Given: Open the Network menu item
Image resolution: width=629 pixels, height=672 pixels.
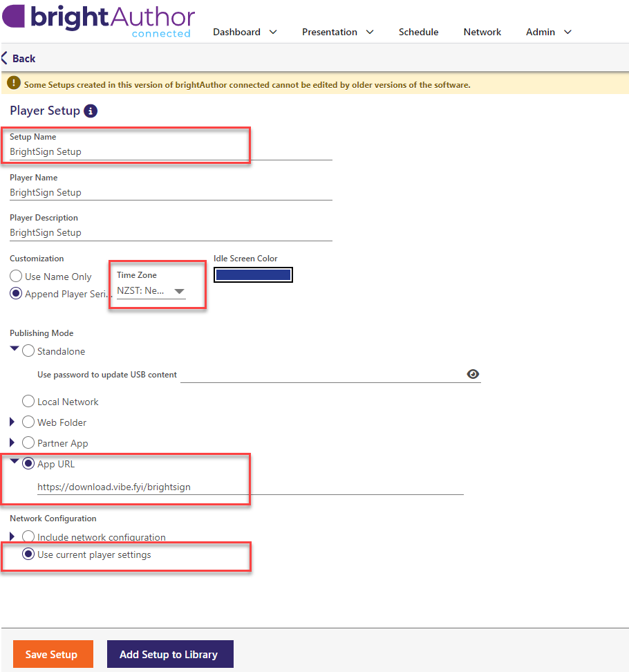Looking at the screenshot, I should point(482,32).
